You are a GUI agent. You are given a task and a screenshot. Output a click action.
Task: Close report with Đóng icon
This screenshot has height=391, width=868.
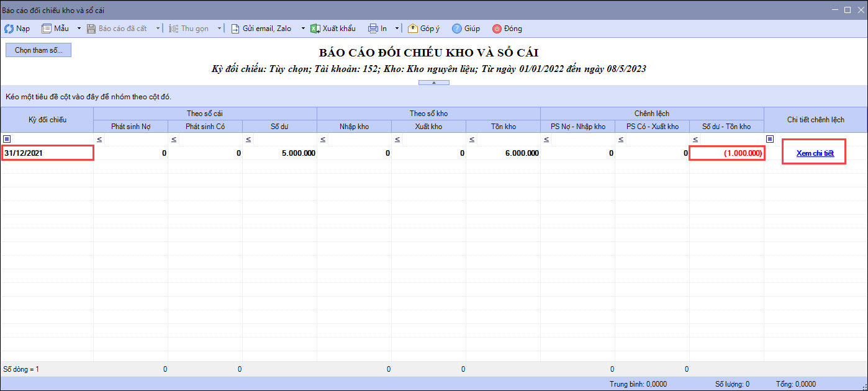pos(497,29)
